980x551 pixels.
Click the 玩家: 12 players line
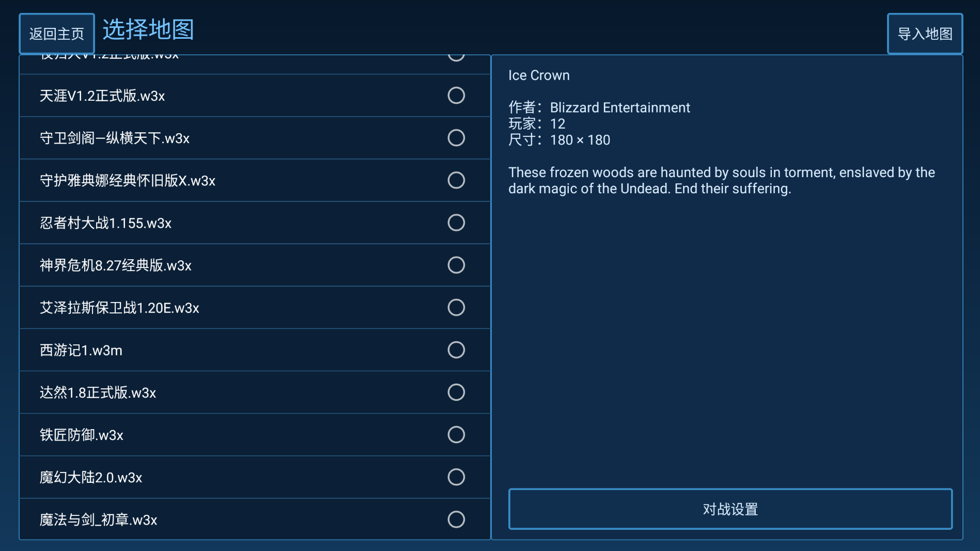[537, 124]
